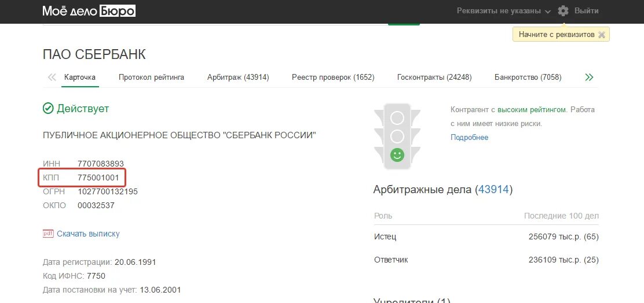Select KPP value 775001001
Image resolution: width=644 pixels, height=303 pixels.
(x=98, y=178)
